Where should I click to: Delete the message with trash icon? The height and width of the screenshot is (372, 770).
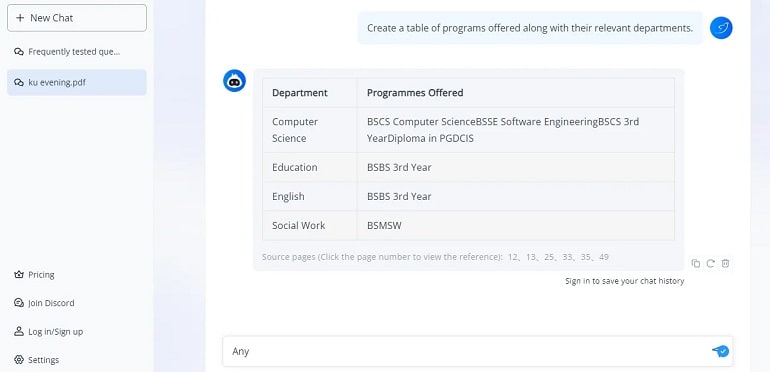pyautogui.click(x=725, y=264)
